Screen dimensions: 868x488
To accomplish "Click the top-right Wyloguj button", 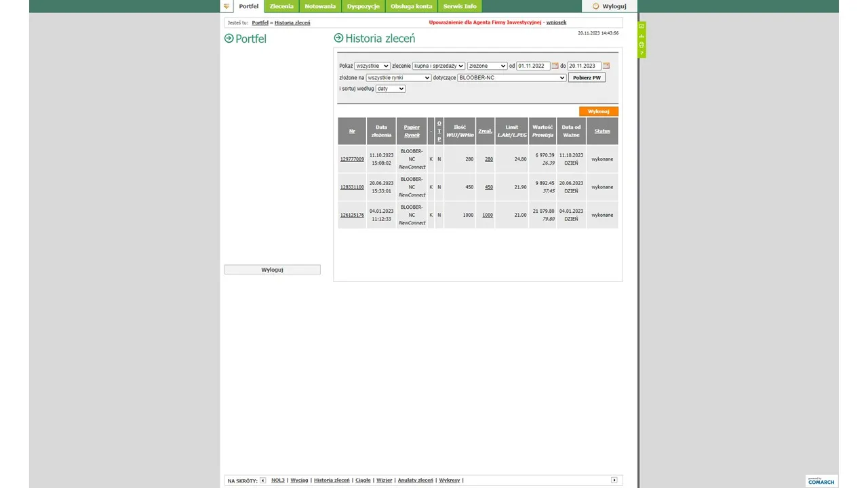I will (x=610, y=6).
